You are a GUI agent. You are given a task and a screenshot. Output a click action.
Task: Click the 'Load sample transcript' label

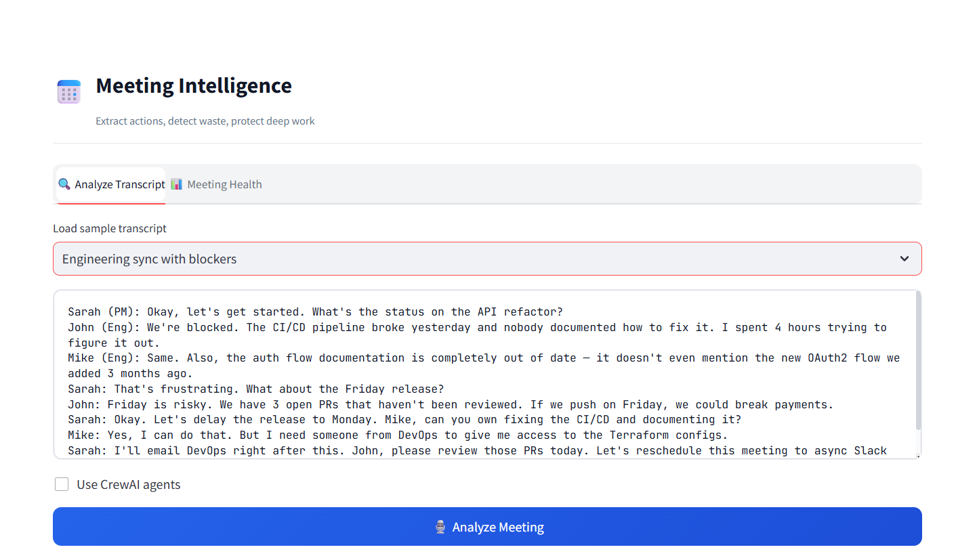coord(110,228)
